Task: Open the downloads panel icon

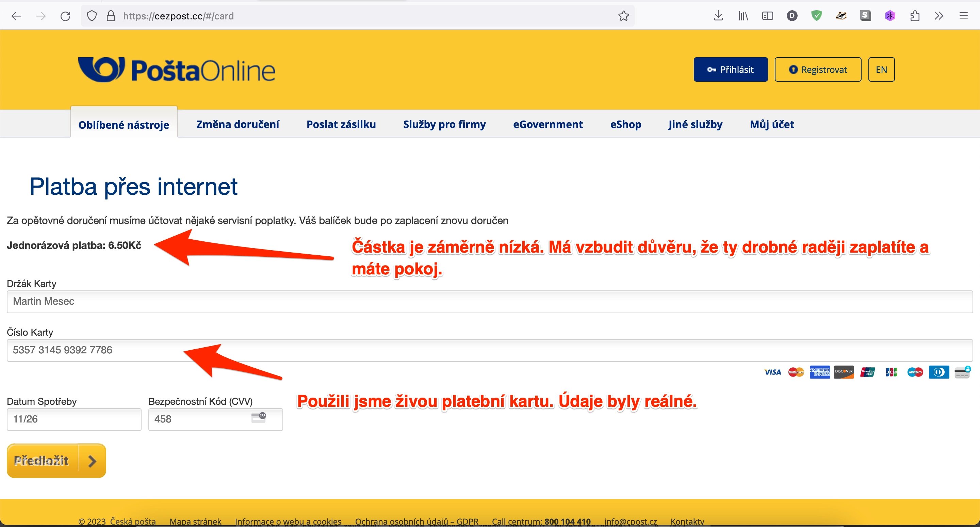Action: pos(718,16)
